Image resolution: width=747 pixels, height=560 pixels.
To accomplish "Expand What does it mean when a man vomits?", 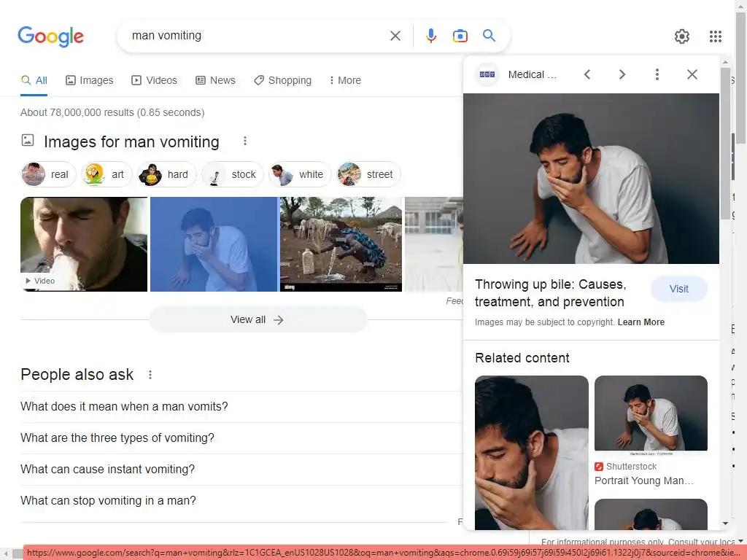I will pos(241,407).
